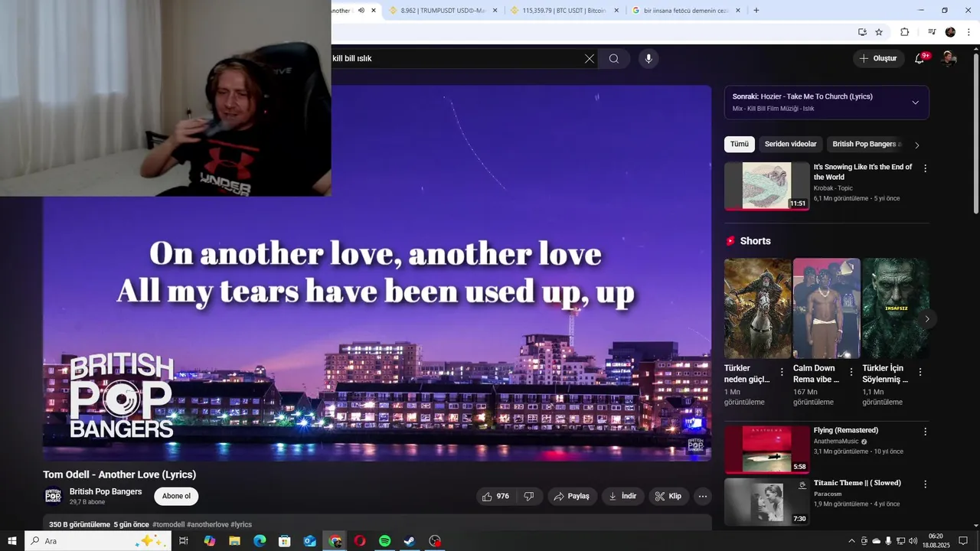The height and width of the screenshot is (551, 980).
Task: Open Outlook from the taskbar
Action: [x=309, y=541]
